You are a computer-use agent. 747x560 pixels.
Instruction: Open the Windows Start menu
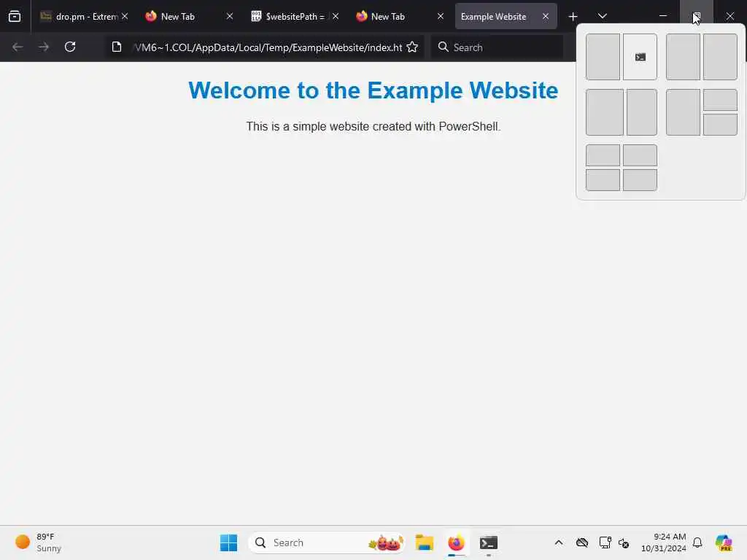click(x=228, y=542)
